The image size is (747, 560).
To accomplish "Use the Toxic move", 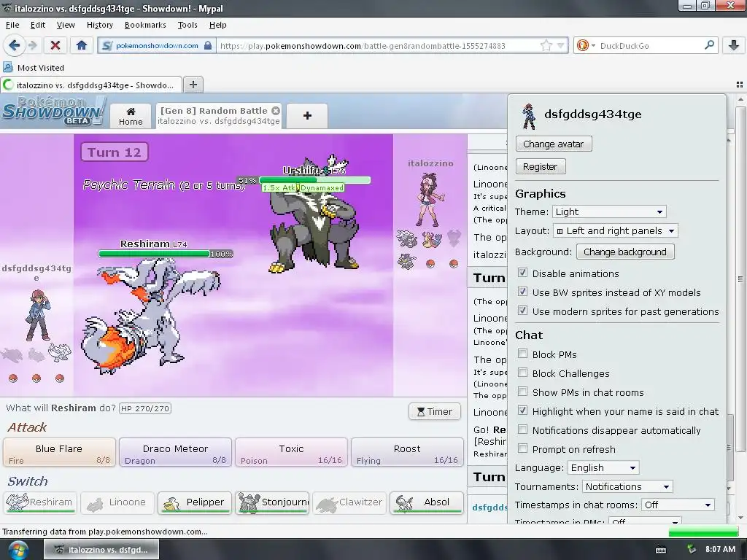I will tap(291, 452).
